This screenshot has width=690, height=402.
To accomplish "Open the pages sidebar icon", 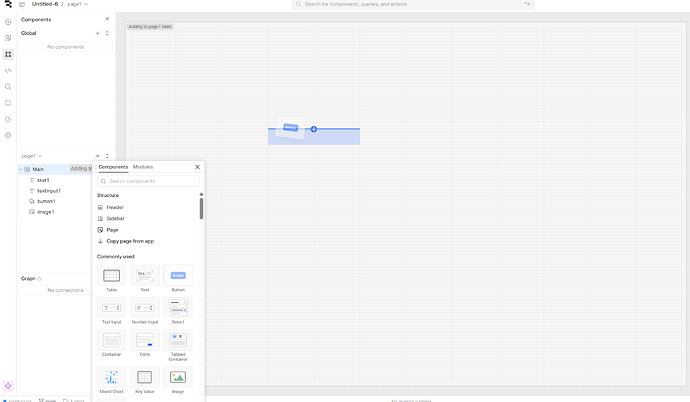I will (x=8, y=38).
